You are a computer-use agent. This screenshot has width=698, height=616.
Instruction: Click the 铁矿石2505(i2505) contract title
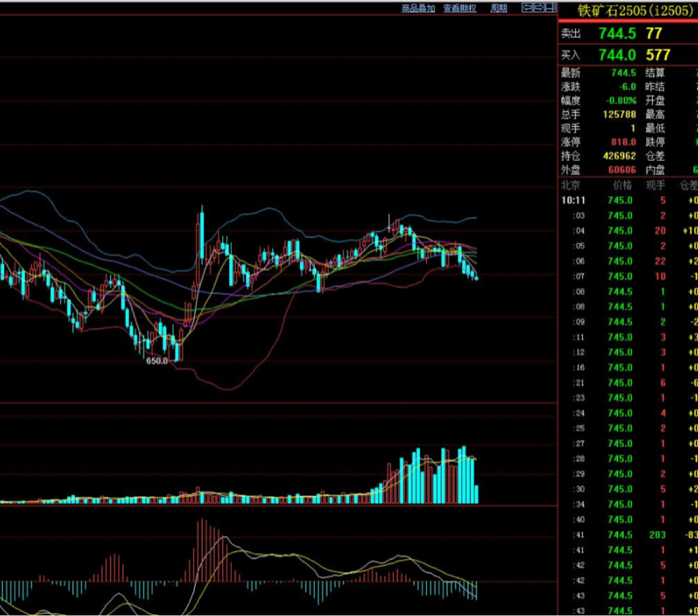click(635, 10)
